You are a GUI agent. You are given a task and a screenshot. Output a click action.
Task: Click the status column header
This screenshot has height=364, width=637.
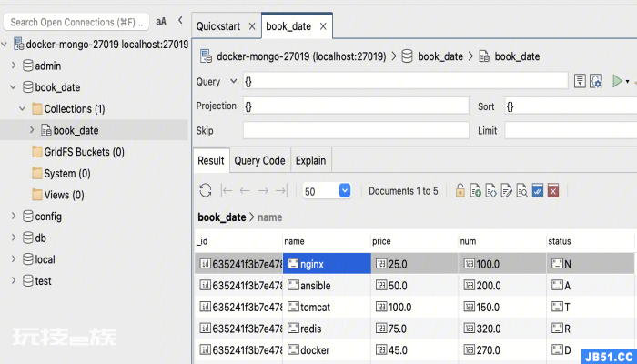tap(590, 241)
